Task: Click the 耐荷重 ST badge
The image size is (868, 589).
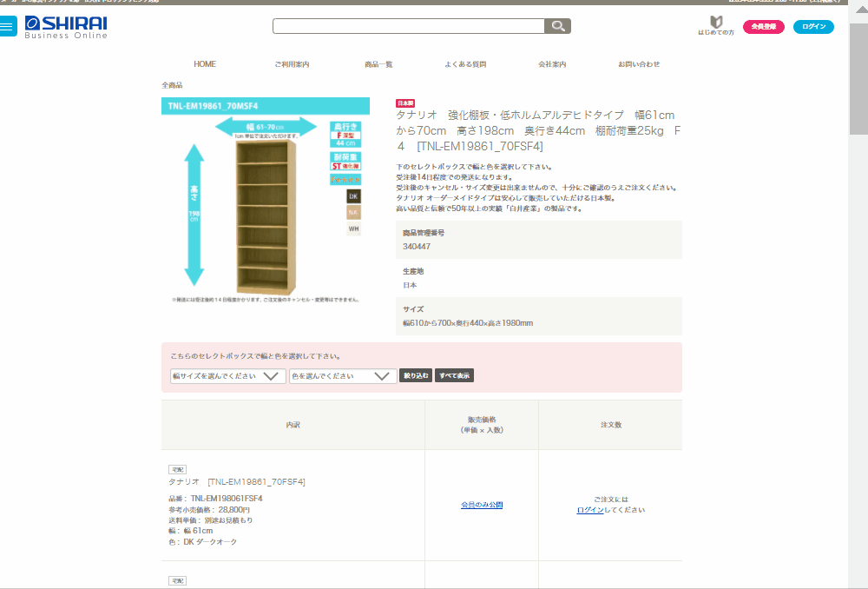Action: pyautogui.click(x=345, y=162)
